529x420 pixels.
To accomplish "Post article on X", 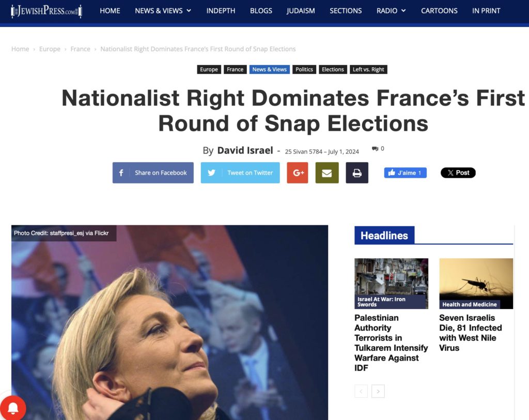I will tap(458, 173).
